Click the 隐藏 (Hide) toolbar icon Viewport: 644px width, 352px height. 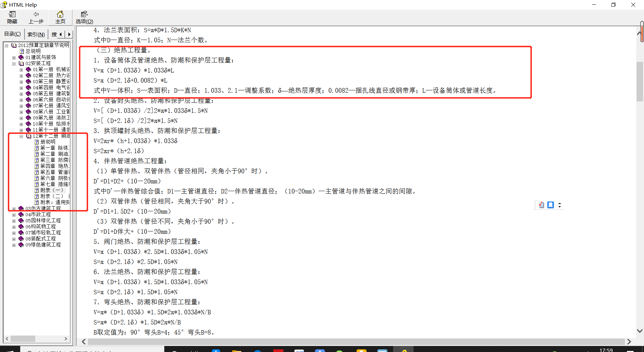[x=12, y=17]
